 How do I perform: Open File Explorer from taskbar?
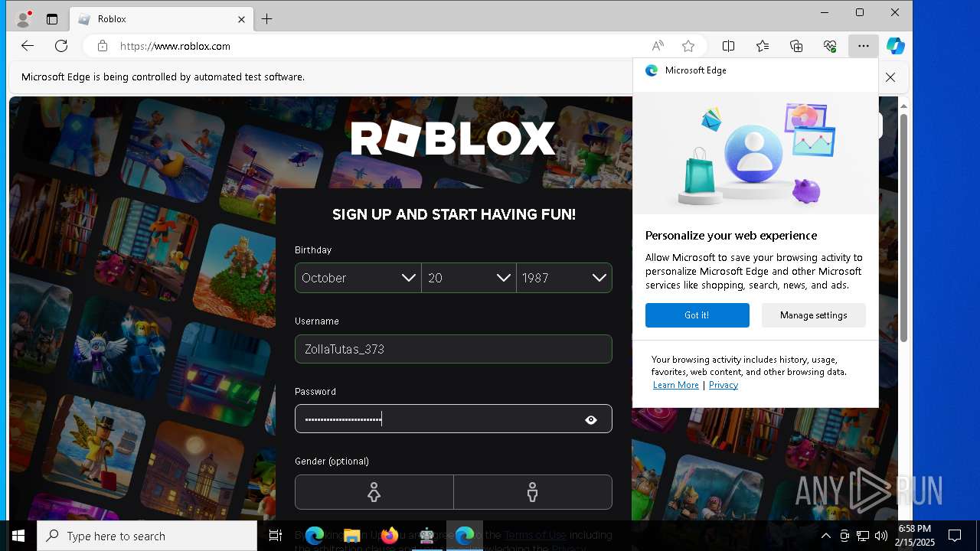pyautogui.click(x=351, y=536)
